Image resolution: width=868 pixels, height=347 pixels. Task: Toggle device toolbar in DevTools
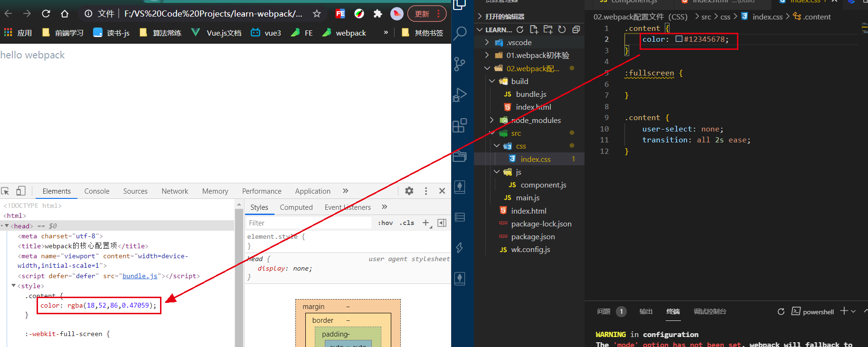coord(20,191)
